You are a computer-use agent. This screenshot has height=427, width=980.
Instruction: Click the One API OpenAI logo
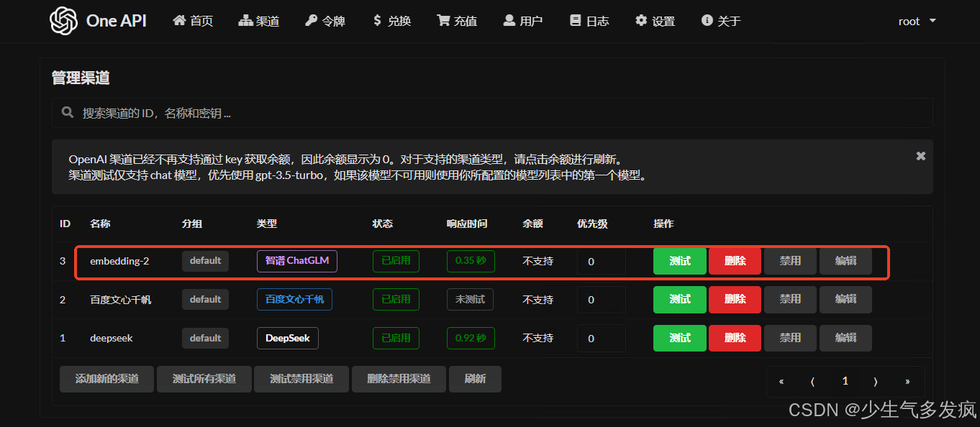[x=63, y=21]
